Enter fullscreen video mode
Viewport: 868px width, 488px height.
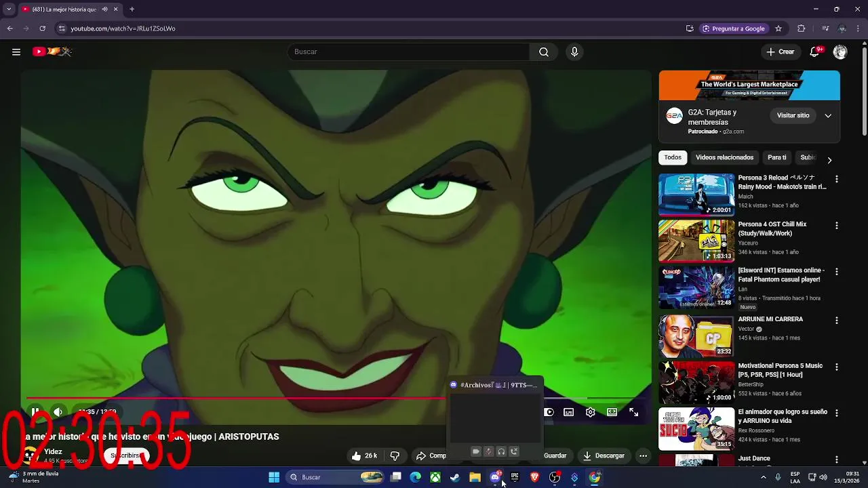tap(633, 411)
